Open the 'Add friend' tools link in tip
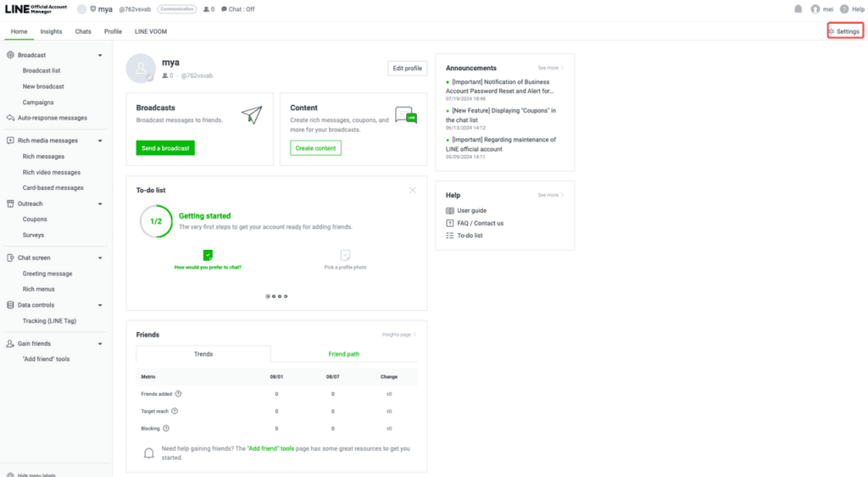Viewport: 868px width, 477px height. tap(270, 449)
